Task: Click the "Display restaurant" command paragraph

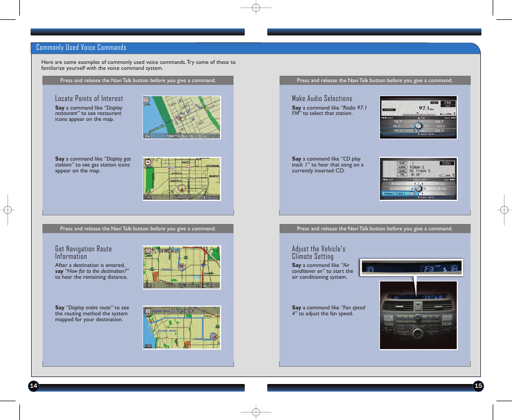Action: pos(89,113)
